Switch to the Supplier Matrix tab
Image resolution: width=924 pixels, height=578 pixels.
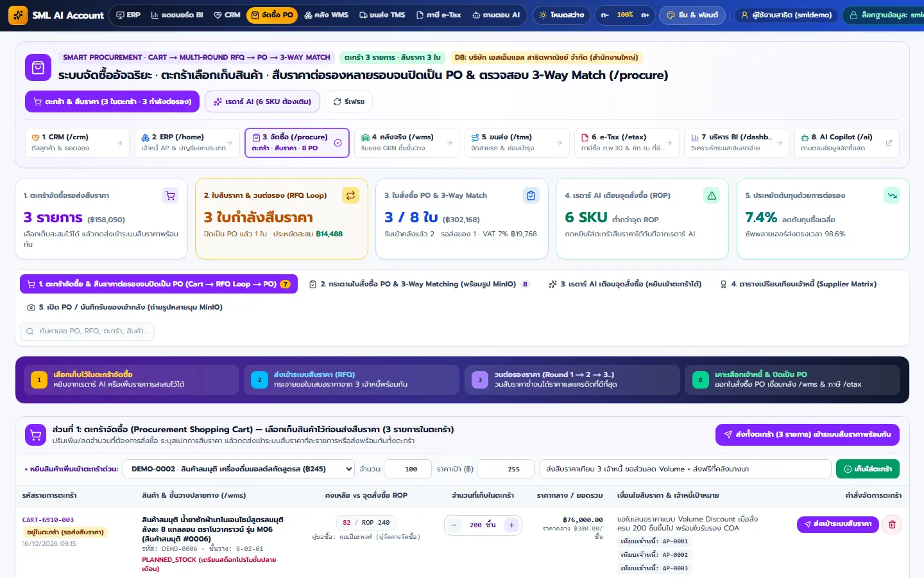(x=798, y=284)
